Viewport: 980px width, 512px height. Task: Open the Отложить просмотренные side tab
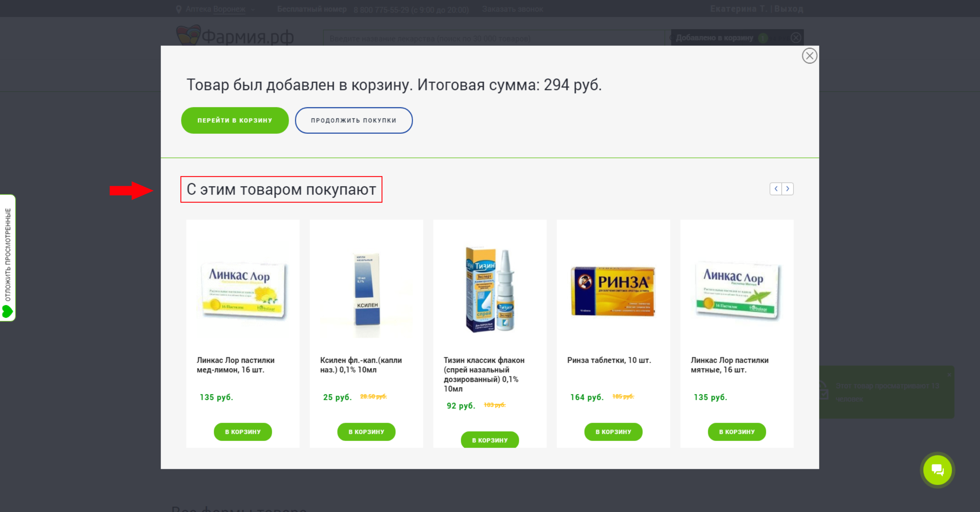pos(7,258)
